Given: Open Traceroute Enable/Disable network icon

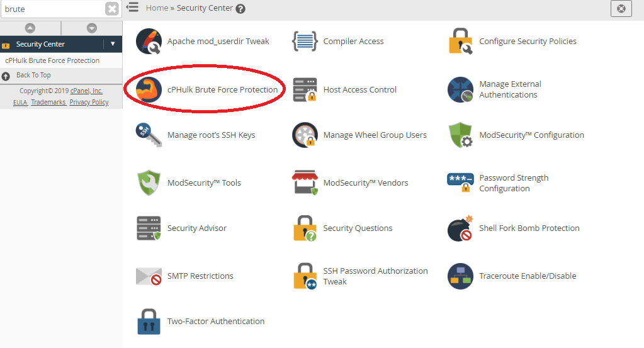Looking at the screenshot, I should pyautogui.click(x=460, y=276).
